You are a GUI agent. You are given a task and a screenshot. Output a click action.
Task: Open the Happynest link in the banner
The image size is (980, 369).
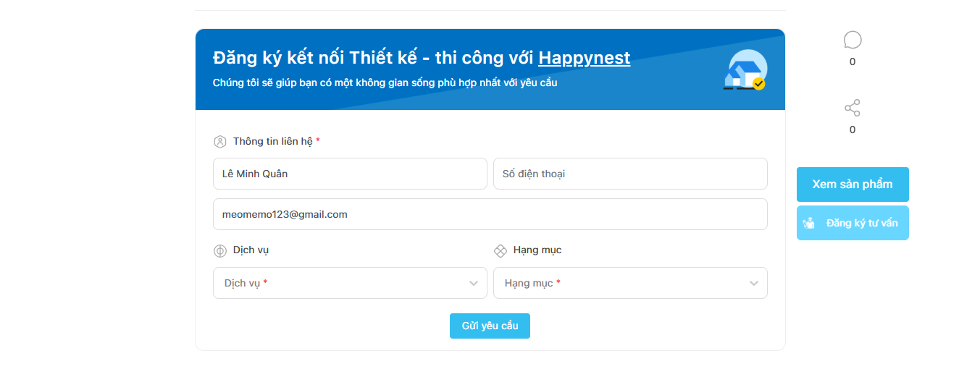click(584, 58)
